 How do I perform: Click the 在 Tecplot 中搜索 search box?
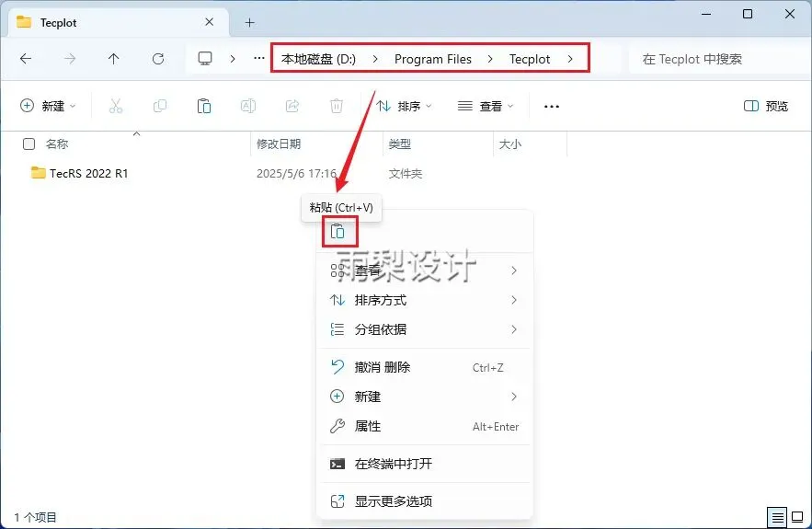tap(720, 59)
